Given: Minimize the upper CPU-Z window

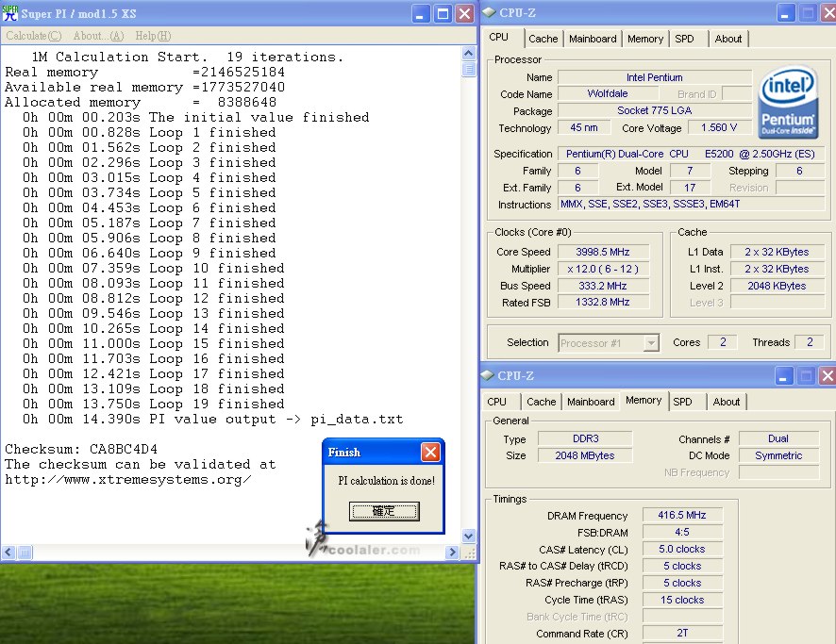Looking at the screenshot, I should click(x=785, y=13).
